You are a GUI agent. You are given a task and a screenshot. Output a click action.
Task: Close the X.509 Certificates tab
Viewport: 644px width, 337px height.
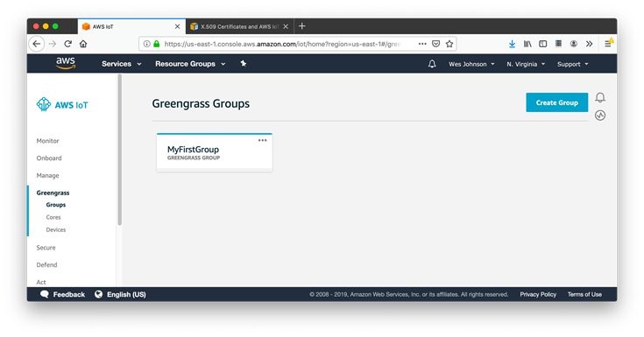click(x=286, y=26)
